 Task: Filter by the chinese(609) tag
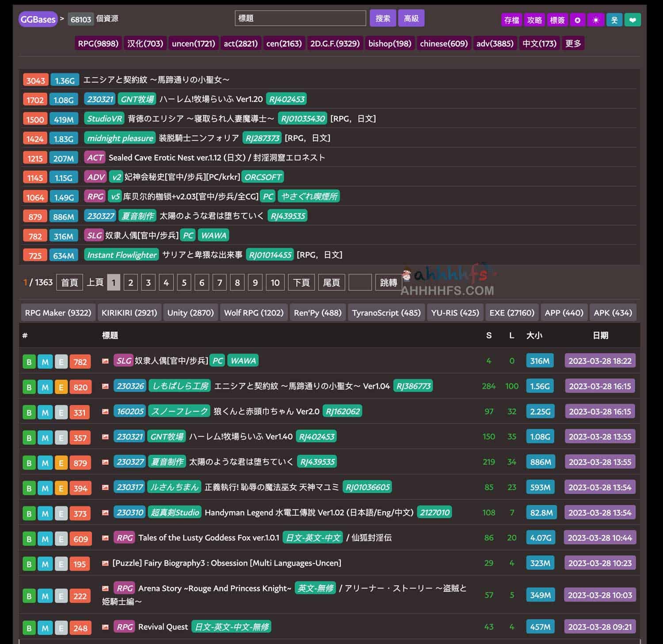444,43
